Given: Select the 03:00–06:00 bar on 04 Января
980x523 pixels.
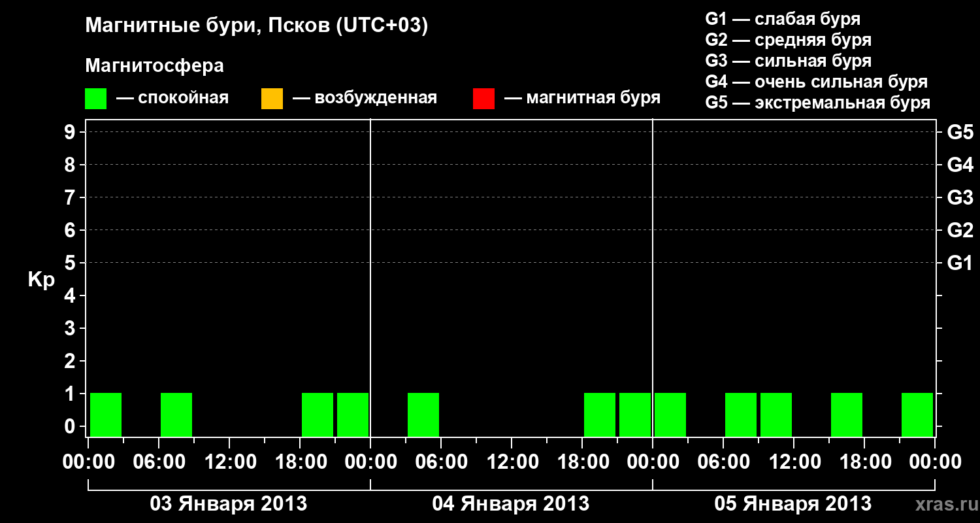Looking at the screenshot, I should [x=423, y=414].
